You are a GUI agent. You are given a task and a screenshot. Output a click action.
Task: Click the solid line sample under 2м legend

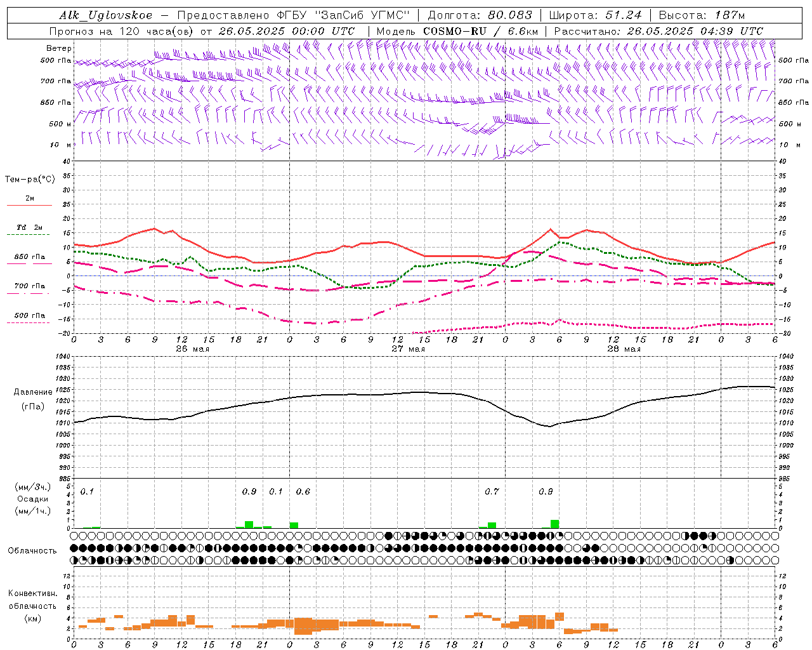[x=29, y=206]
